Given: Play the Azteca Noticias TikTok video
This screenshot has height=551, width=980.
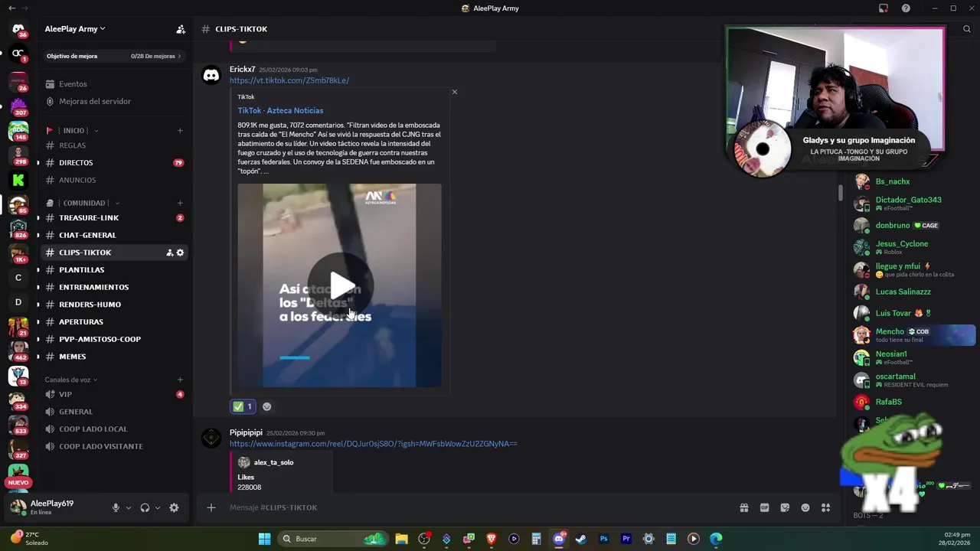Looking at the screenshot, I should [339, 285].
